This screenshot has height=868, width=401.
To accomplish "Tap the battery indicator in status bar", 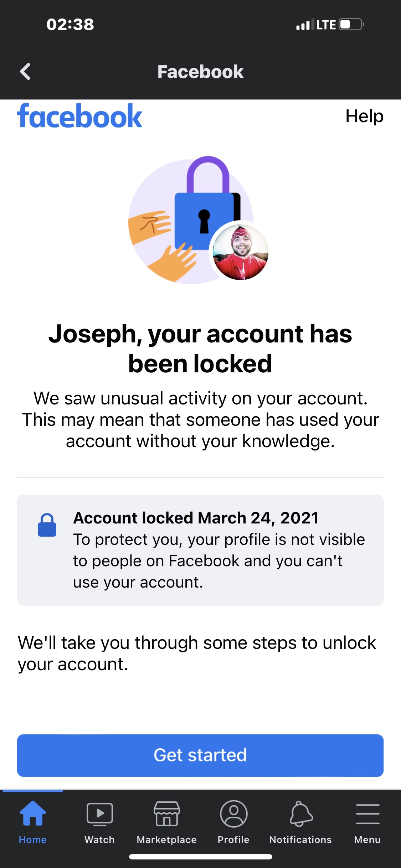I will coord(351,25).
